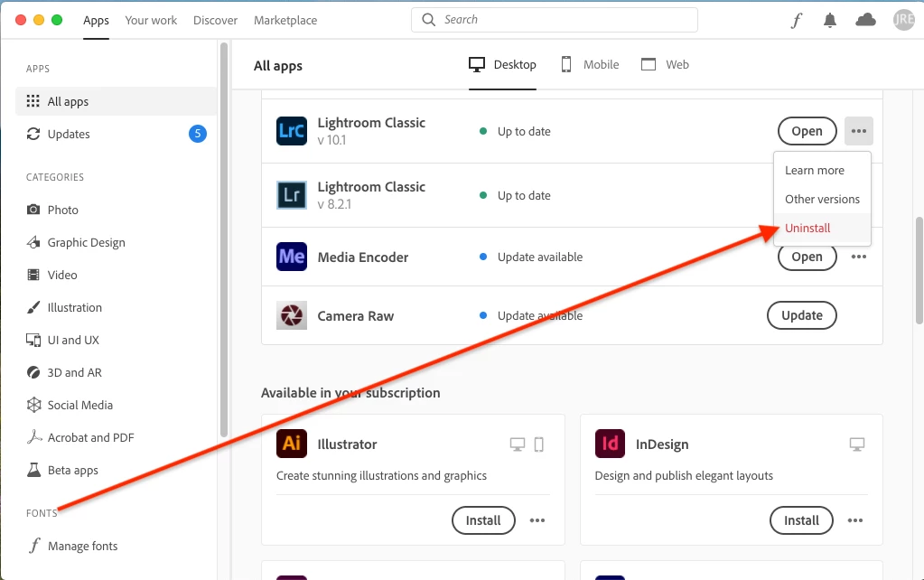
Task: Open Media Encoder
Action: point(807,257)
